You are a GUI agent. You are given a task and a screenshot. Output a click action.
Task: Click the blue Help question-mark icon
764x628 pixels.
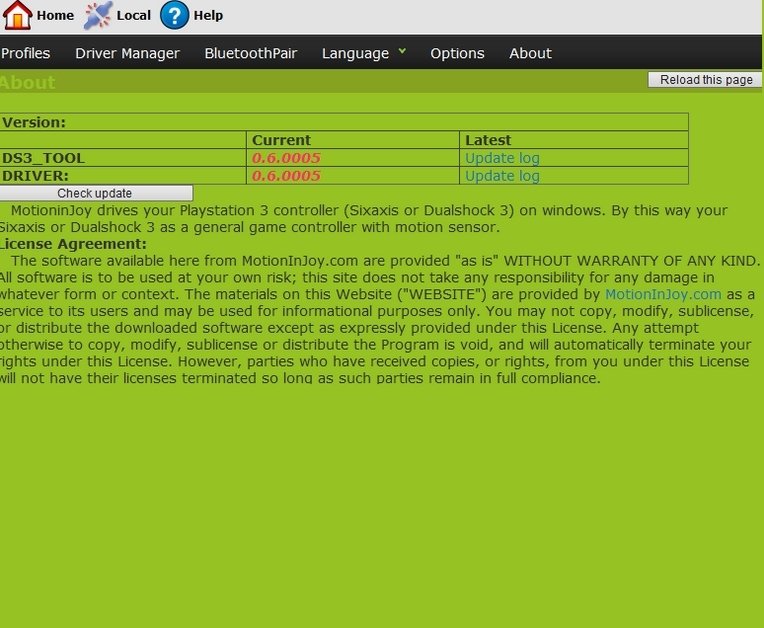pyautogui.click(x=174, y=15)
